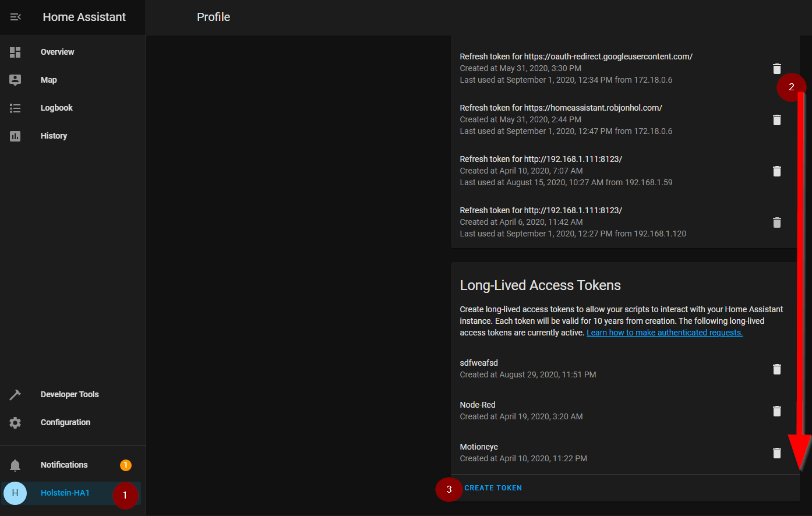
Task: Open the Overview dashboard icon
Action: 15,52
